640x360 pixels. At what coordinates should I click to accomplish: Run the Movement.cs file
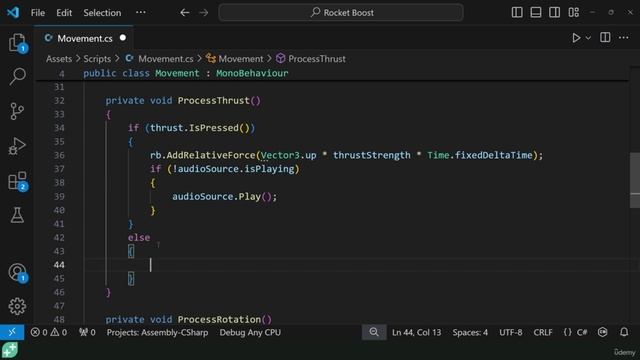576,38
